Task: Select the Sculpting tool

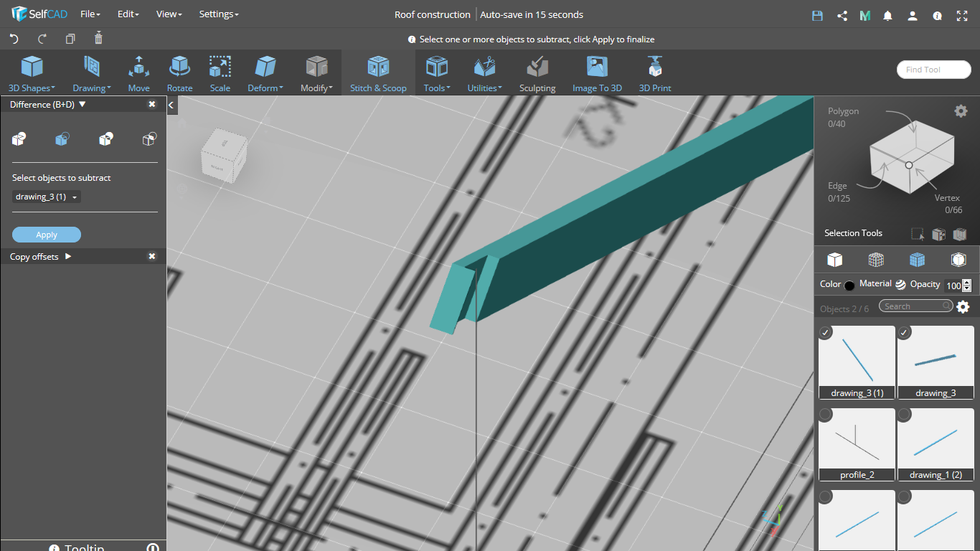Action: click(537, 75)
